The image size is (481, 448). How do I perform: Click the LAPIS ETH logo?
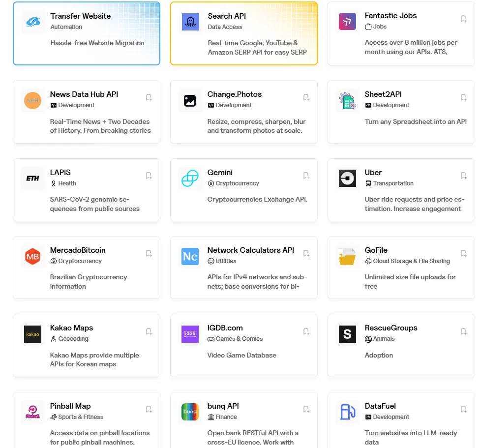click(33, 178)
